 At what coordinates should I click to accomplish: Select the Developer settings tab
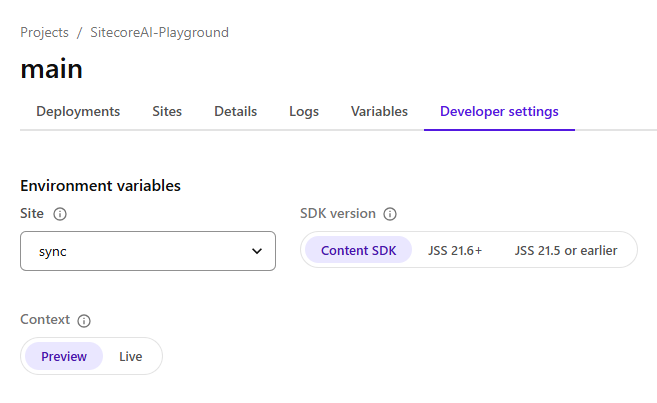tap(499, 111)
